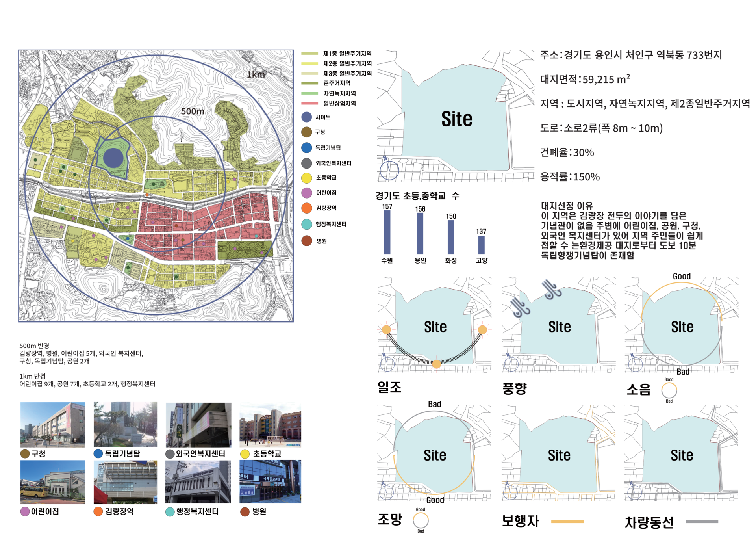756x535 pixels.
Task: Click the 김량장역 station photo thumbnail
Action: [126, 482]
